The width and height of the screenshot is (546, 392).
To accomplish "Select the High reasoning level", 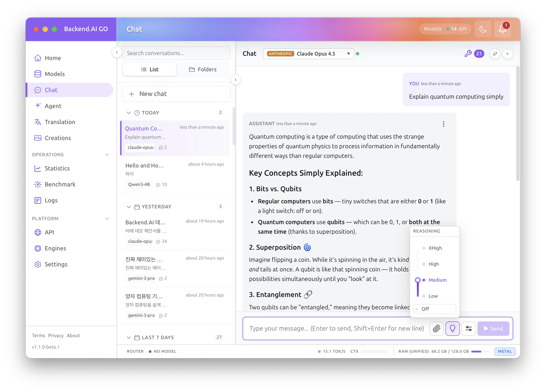I will point(434,264).
